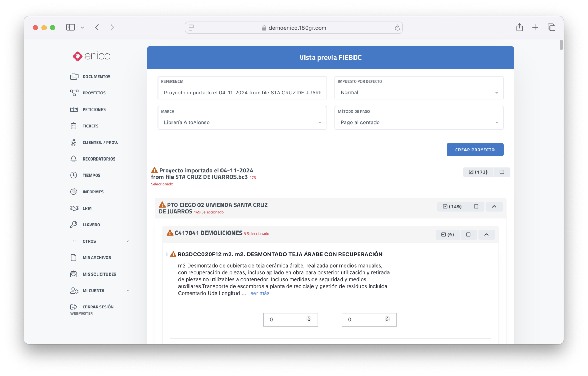Viewport: 588px width, 376px height.
Task: Click the Documentos folder icon in sidebar
Action: coord(74,77)
